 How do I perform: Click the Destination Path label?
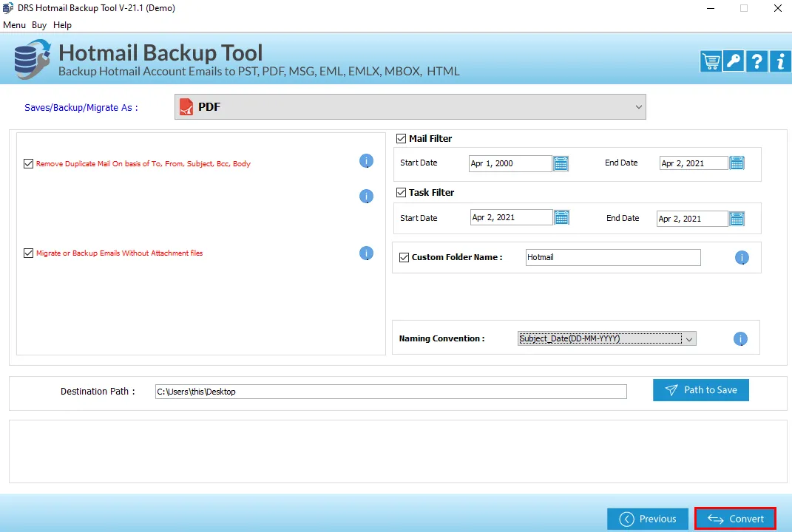tap(98, 391)
